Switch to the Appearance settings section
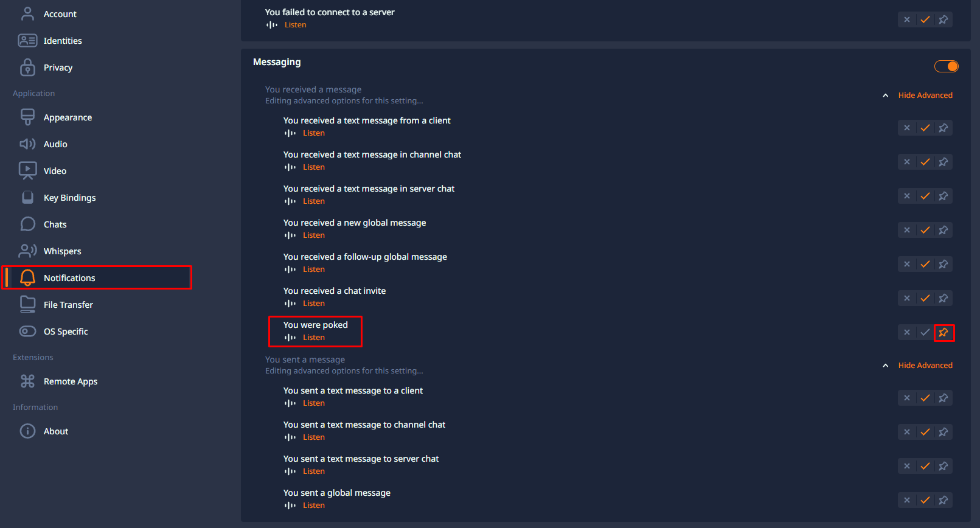980x528 pixels. tap(68, 117)
